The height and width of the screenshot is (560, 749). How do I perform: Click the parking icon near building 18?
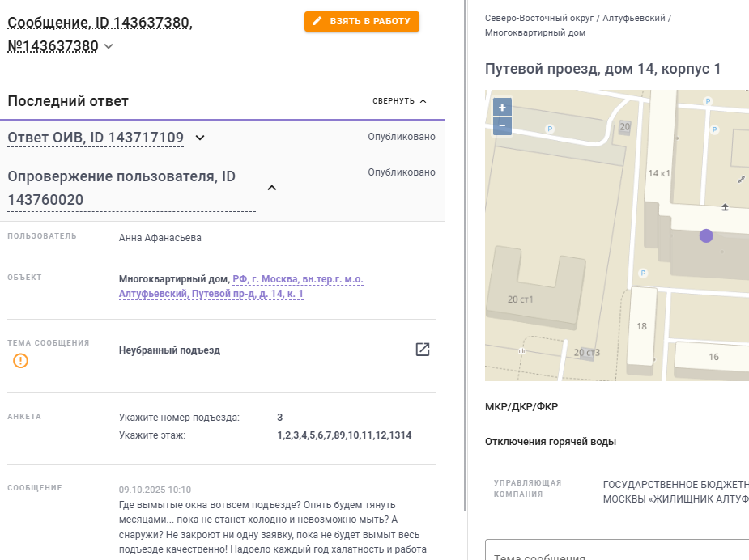click(643, 273)
